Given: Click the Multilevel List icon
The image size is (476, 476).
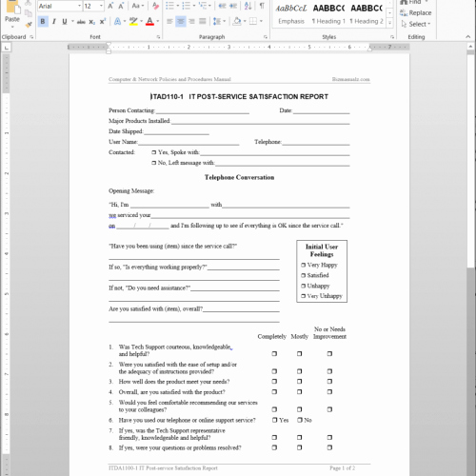Looking at the screenshot, I should (202, 6).
